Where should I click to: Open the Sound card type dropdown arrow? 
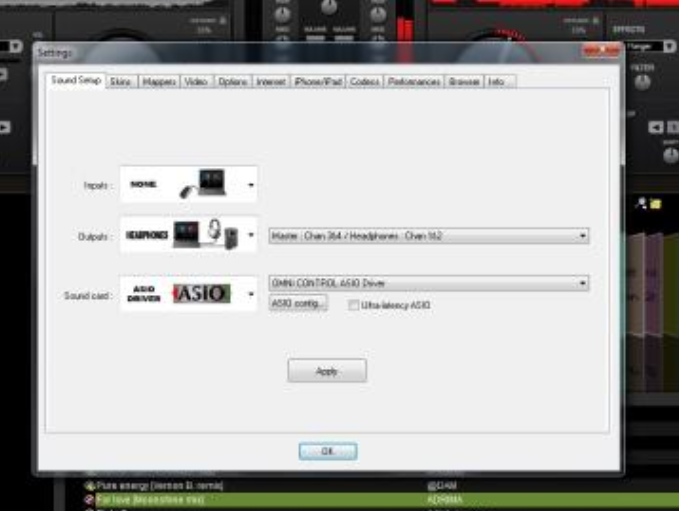tap(251, 295)
